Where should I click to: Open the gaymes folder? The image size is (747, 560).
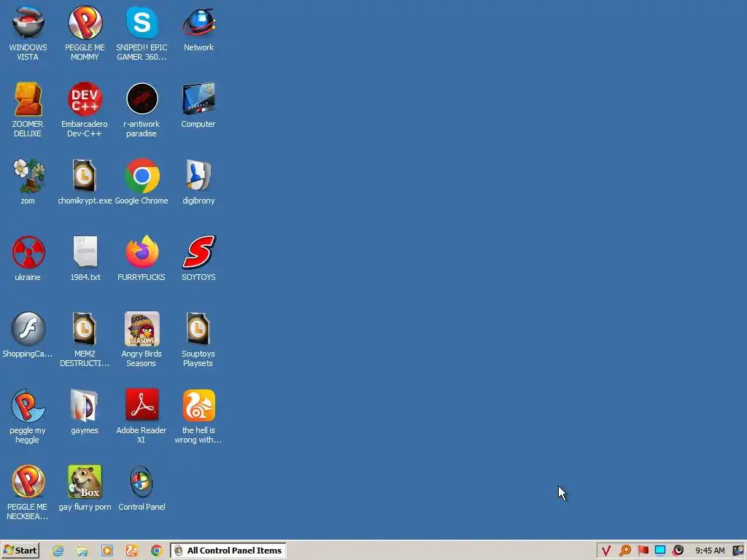tap(85, 411)
